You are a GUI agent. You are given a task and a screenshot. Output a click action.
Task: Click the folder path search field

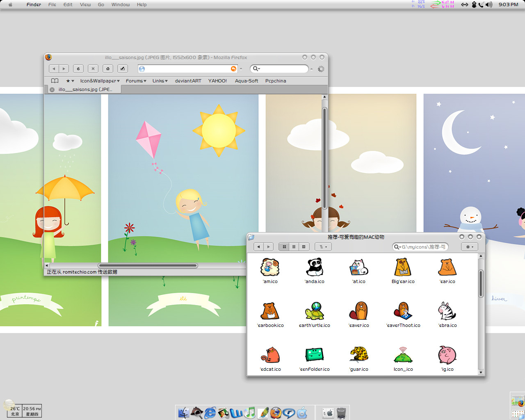tap(420, 247)
